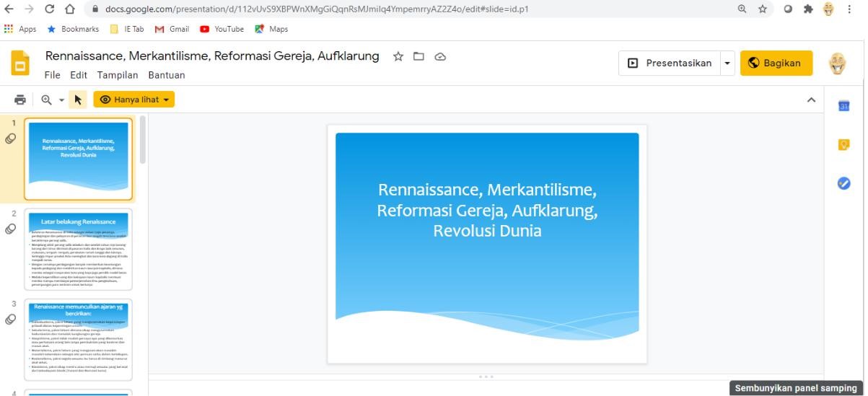
Task: Open the Tampilan menu
Action: point(118,75)
